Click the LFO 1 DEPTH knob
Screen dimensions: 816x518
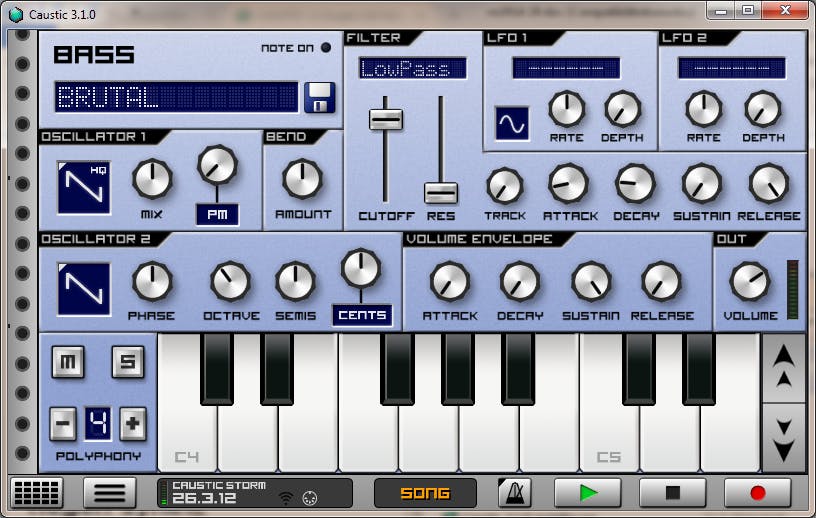622,109
